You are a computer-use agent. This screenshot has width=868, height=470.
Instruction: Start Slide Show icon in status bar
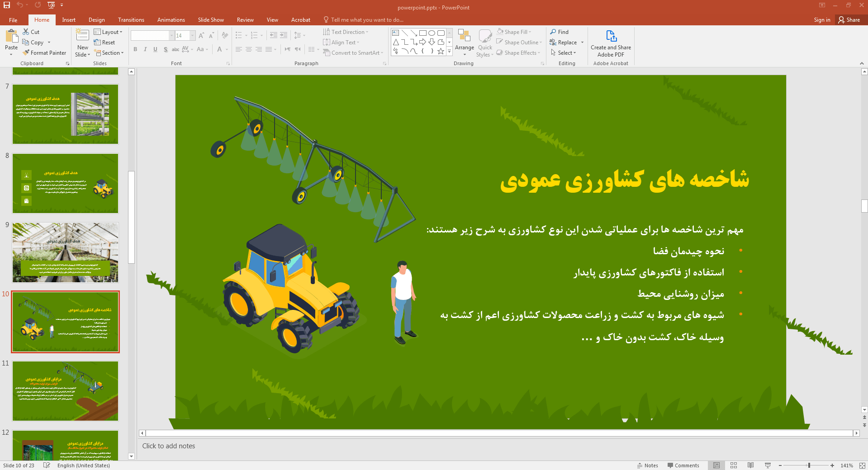(768, 465)
